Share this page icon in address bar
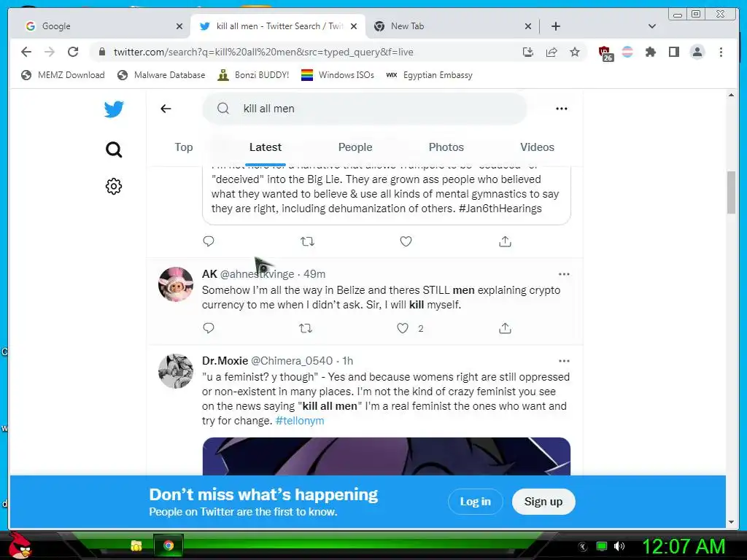The image size is (747, 560). 551,52
